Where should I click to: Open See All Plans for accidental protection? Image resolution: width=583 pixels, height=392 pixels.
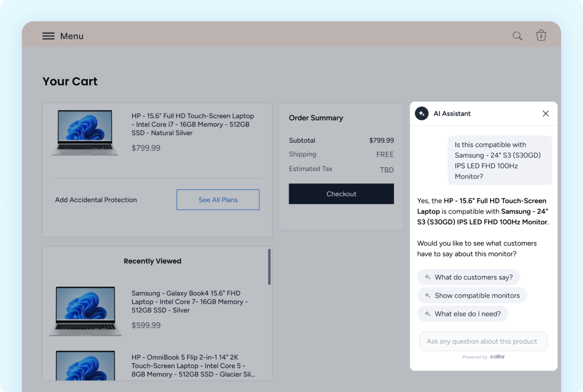click(x=218, y=200)
